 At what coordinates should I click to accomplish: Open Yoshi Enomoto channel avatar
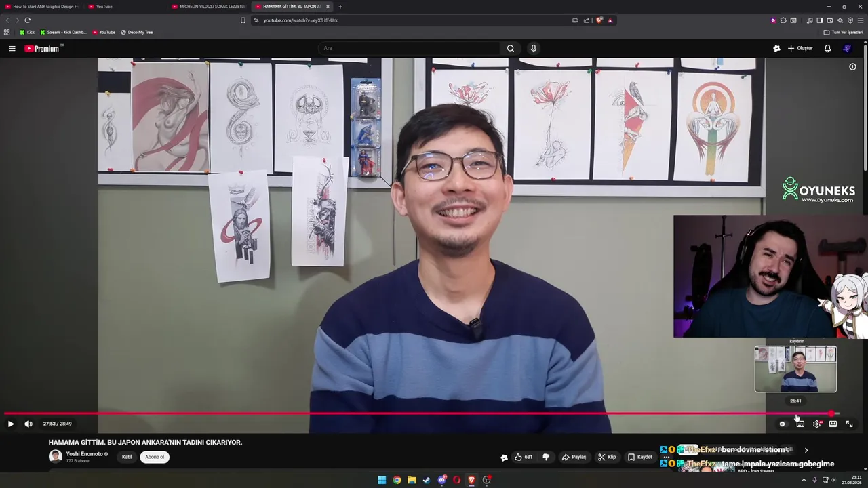coord(55,456)
